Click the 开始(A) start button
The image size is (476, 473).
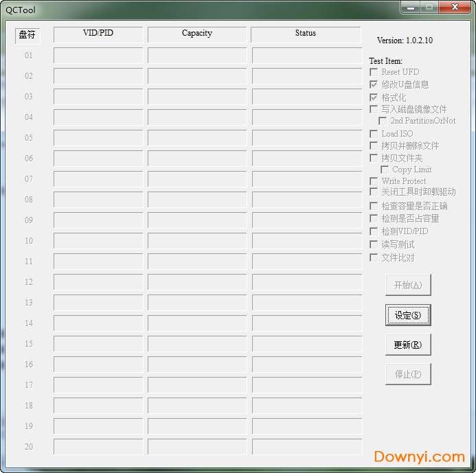click(x=408, y=285)
